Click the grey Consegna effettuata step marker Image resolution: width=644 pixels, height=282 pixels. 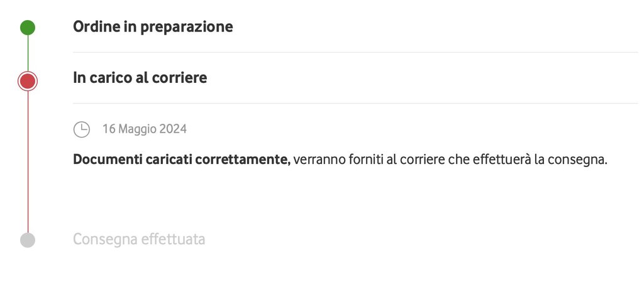[28, 240]
